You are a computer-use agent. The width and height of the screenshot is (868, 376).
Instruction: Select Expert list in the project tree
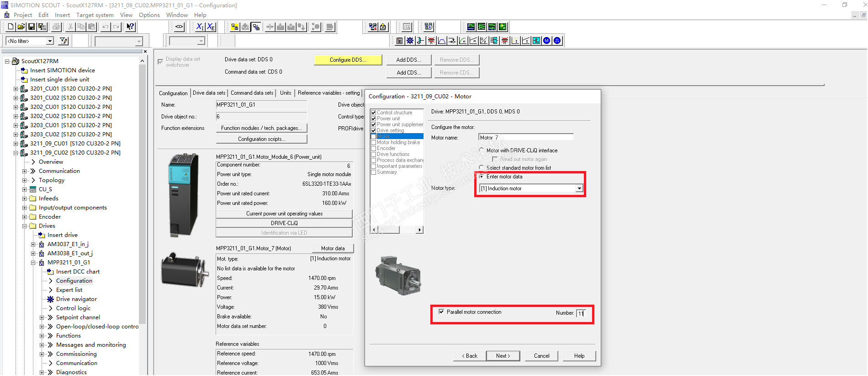pos(69,290)
